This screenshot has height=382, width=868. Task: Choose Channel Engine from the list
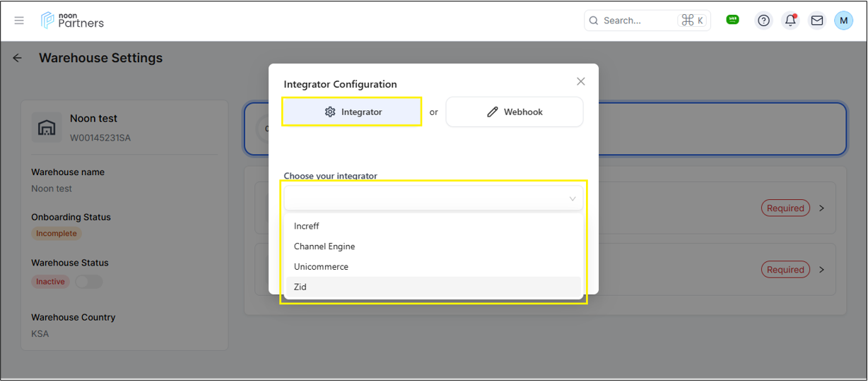pos(324,246)
